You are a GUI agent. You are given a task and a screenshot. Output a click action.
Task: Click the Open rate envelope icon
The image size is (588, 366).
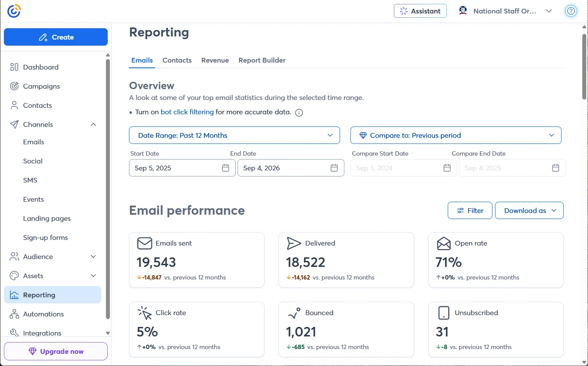(x=443, y=243)
